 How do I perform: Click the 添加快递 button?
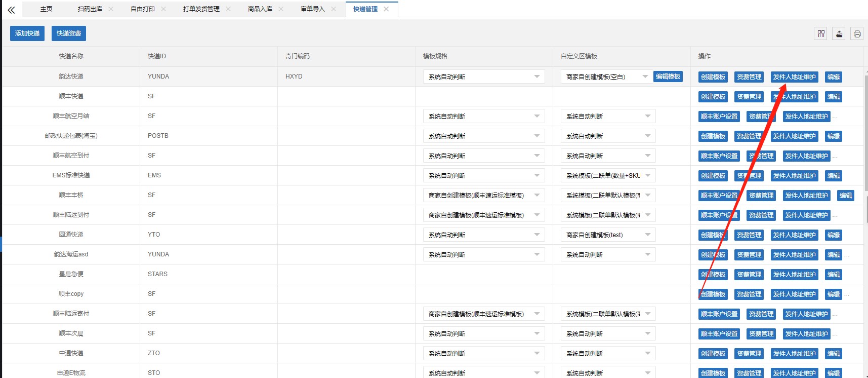point(27,33)
